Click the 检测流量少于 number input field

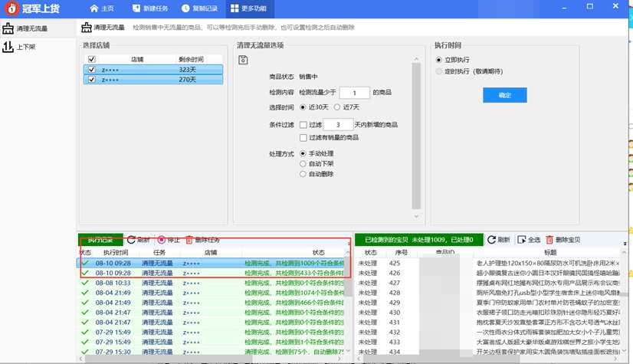pos(354,92)
